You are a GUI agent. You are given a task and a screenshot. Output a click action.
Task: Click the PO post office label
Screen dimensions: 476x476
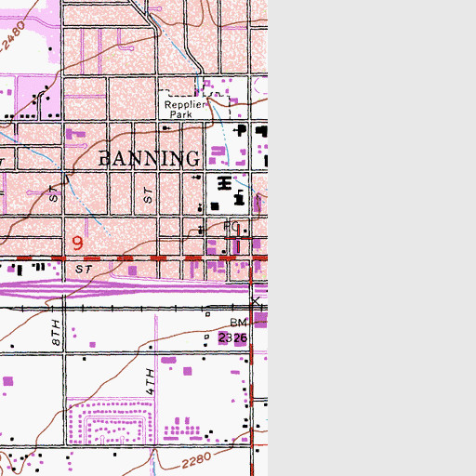[231, 226]
